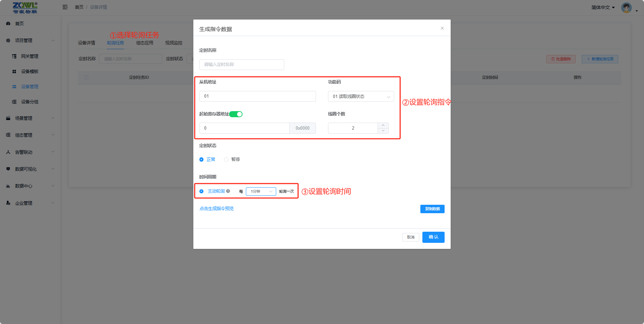Click the 确认 button
This screenshot has height=324, width=644.
(x=433, y=237)
